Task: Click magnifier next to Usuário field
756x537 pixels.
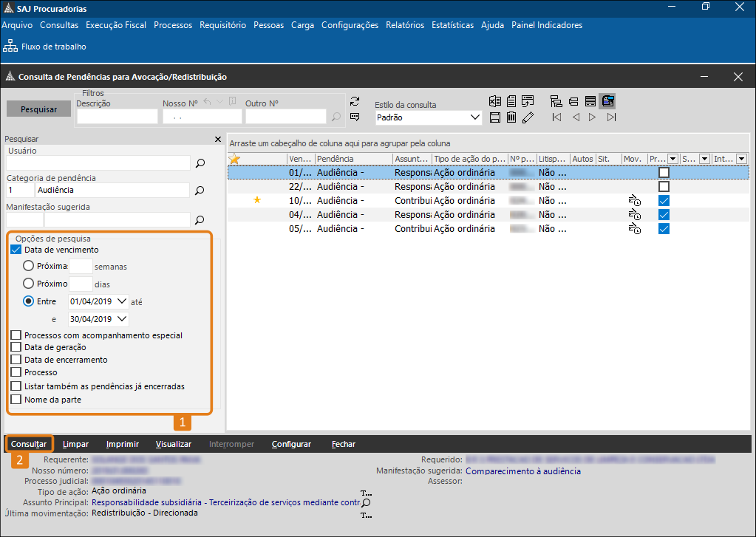Action: click(x=200, y=163)
